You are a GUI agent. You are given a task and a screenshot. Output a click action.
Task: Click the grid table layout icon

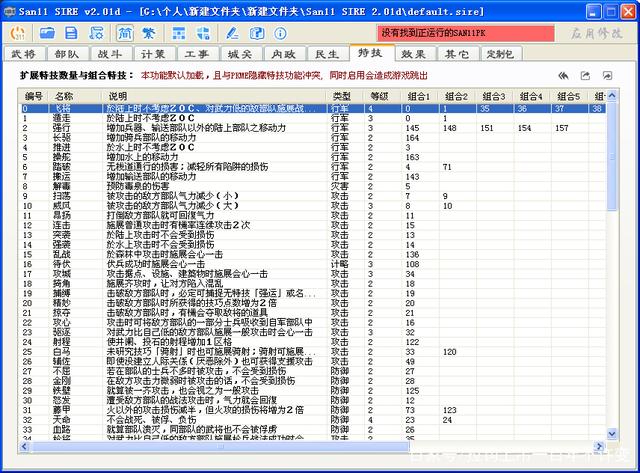176,32
